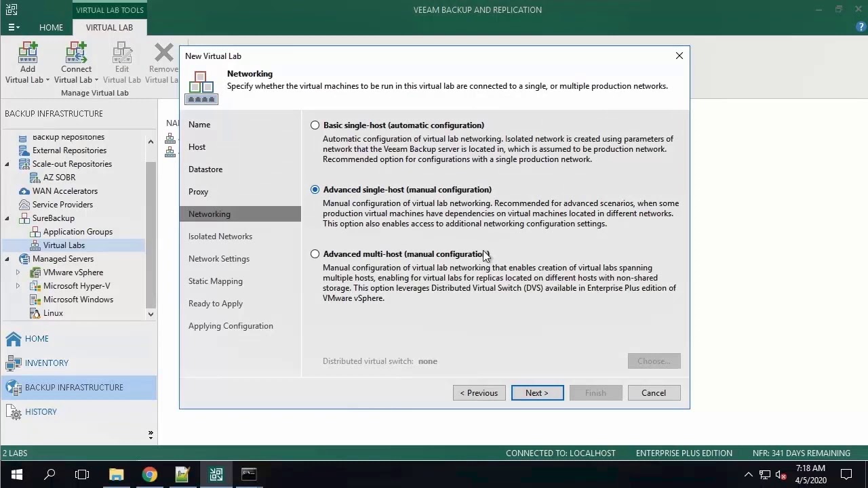Go to the Datastore wizard step
This screenshot has height=488, width=868.
(205, 169)
